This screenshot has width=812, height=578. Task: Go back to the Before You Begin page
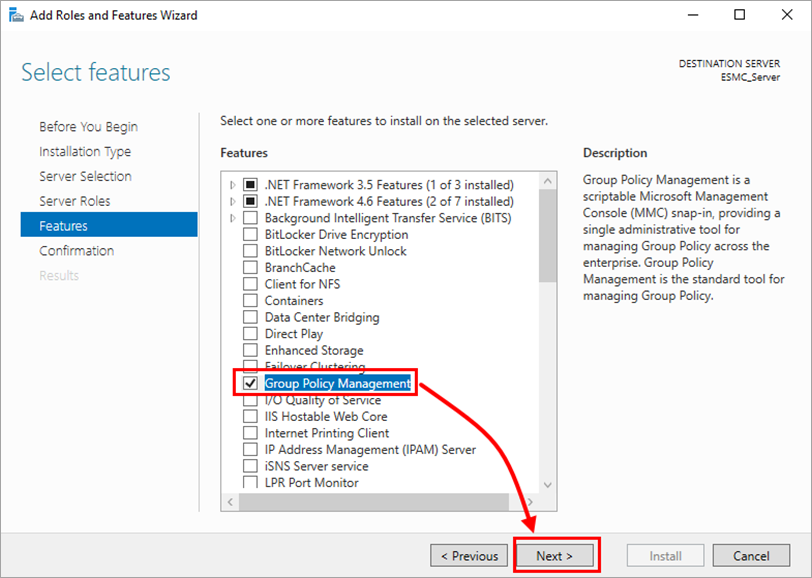[91, 126]
